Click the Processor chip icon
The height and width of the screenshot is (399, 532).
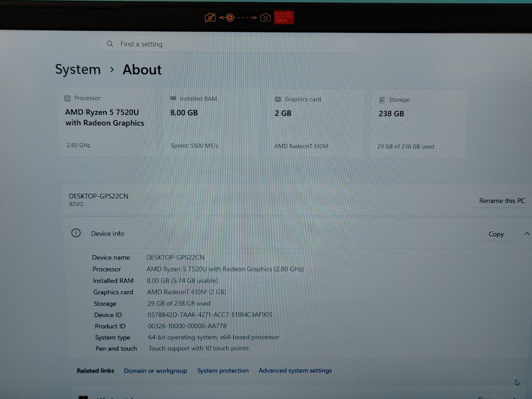click(67, 98)
